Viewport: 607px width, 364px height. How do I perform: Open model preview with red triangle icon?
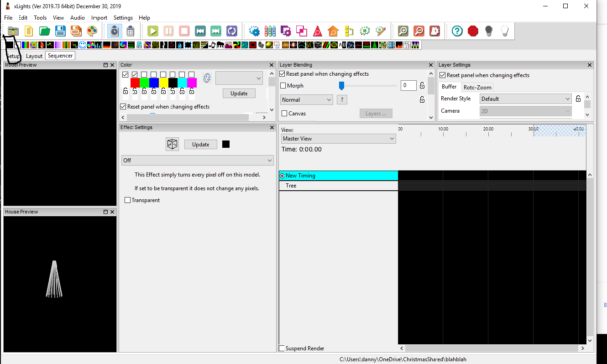318,31
